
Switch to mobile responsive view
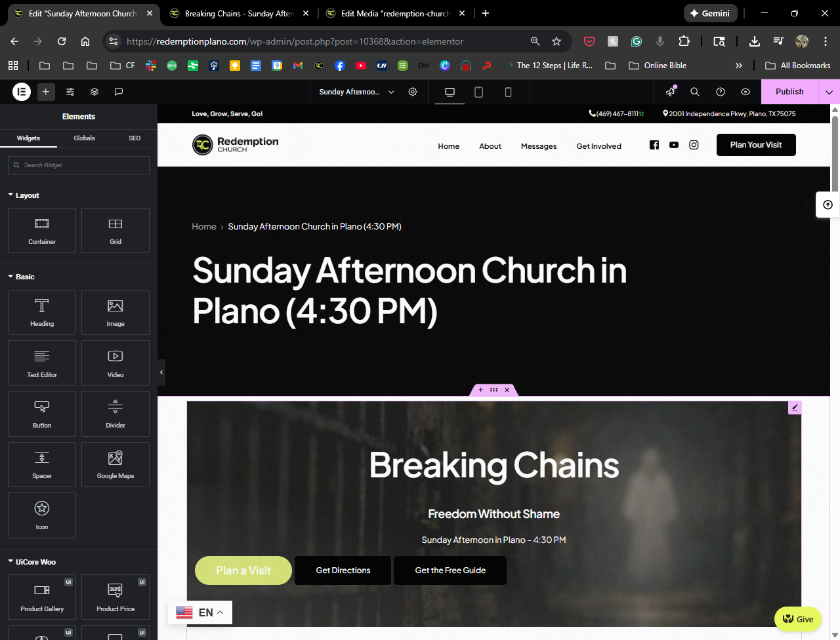click(508, 92)
